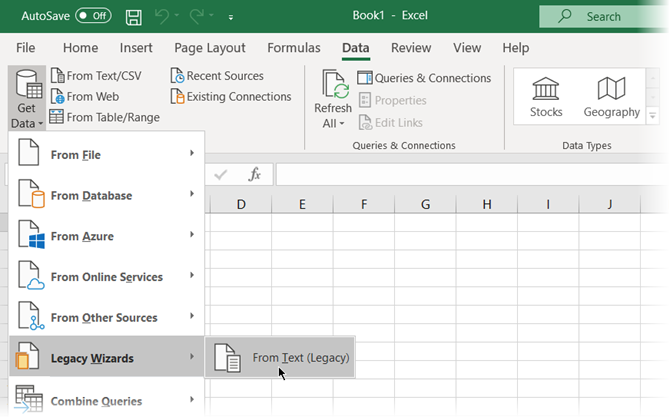Image resolution: width=670 pixels, height=418 pixels.
Task: Open the Page Layout tab
Action: 210,48
